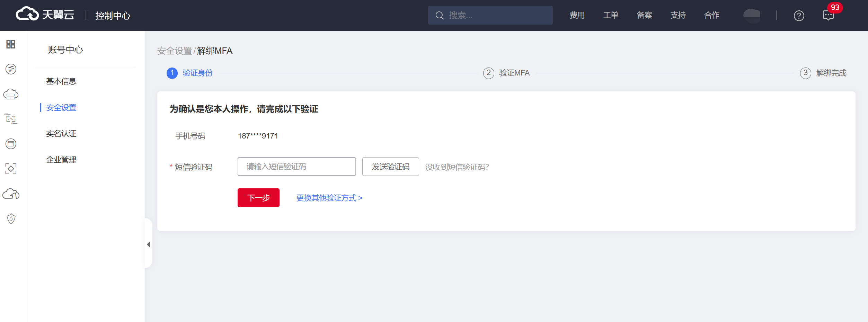Open the VPC network sidebar icon
This screenshot has height=322, width=868.
tap(11, 119)
